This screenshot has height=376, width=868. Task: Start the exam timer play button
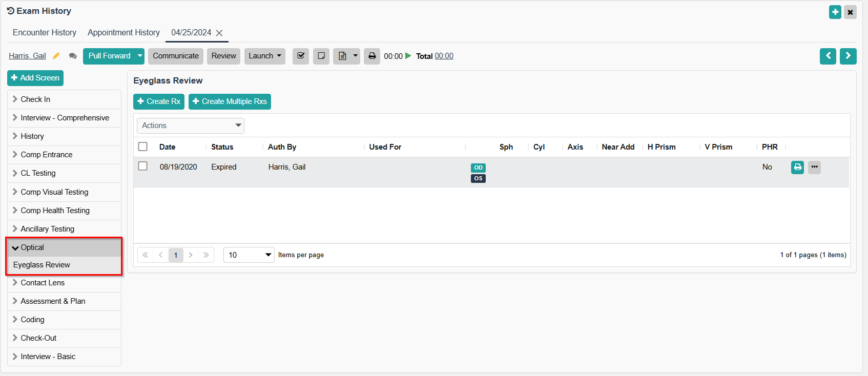coord(408,56)
